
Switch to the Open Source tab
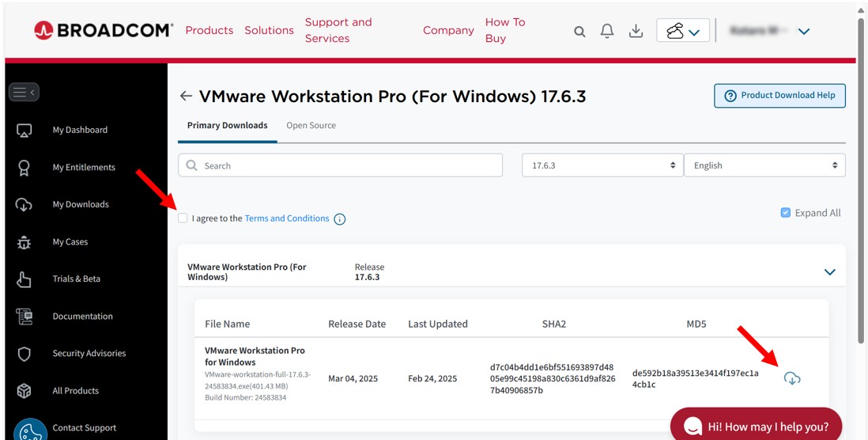click(x=311, y=126)
